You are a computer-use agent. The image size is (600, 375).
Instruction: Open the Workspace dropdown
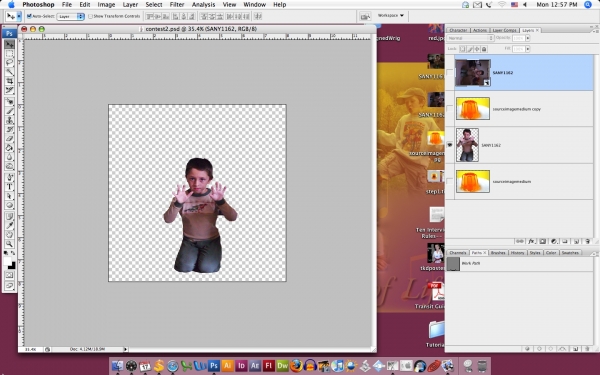391,16
